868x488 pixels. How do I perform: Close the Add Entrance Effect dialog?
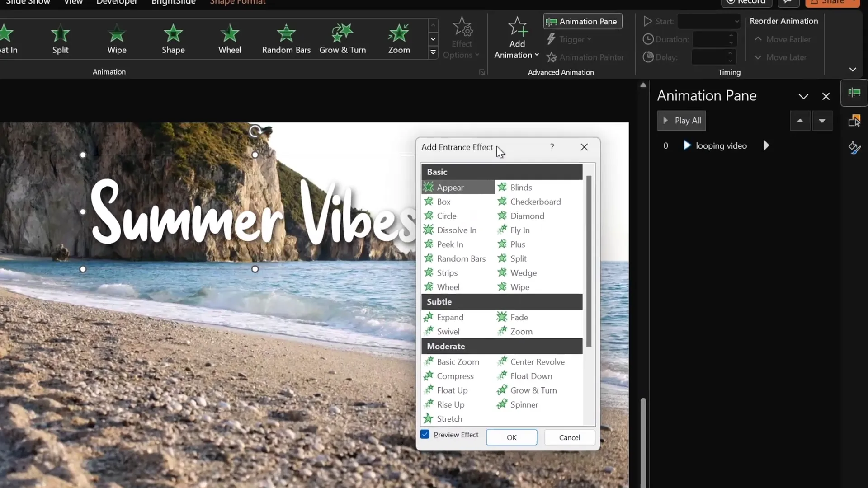point(584,147)
